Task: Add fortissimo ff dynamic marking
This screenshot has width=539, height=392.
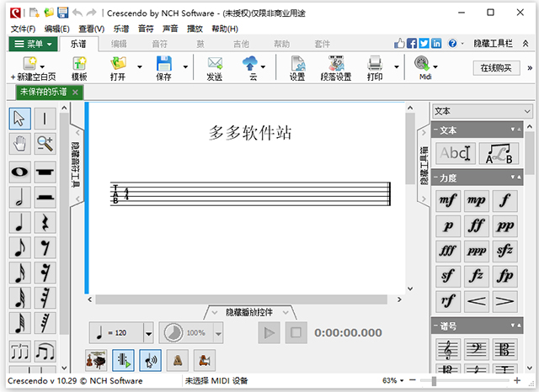Action: pyautogui.click(x=477, y=226)
